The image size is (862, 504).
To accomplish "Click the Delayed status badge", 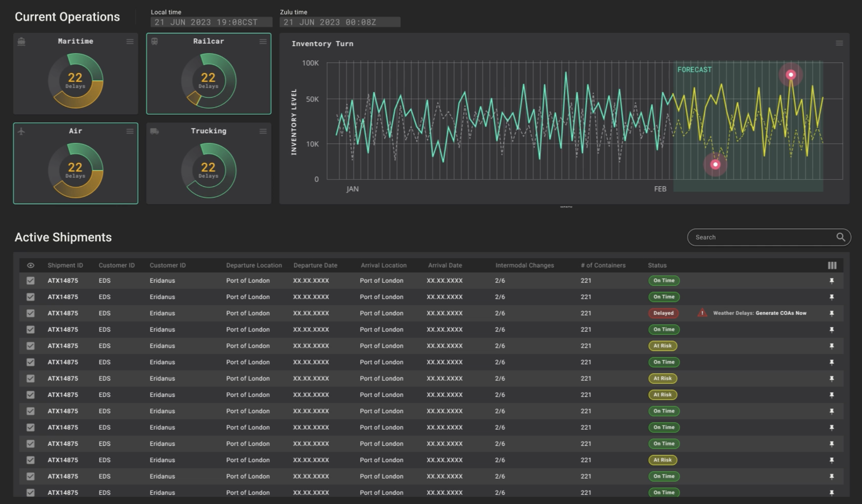I will 663,313.
